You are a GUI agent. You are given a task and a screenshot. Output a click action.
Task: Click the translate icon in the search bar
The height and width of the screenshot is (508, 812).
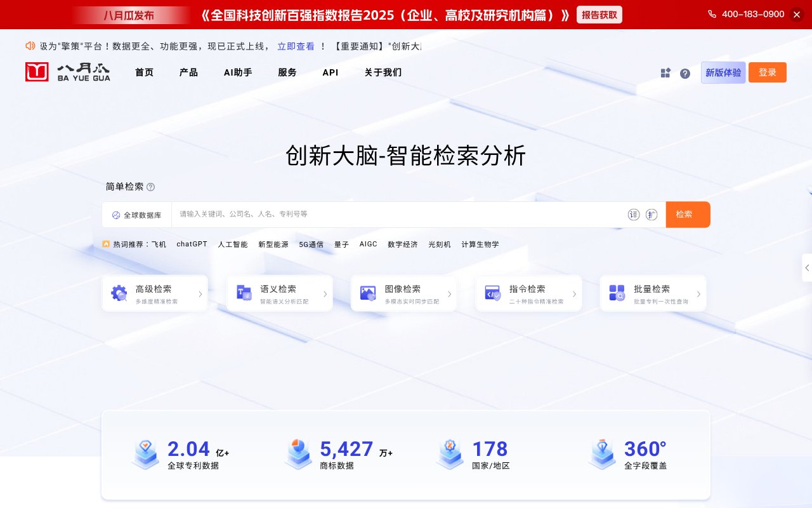pos(634,215)
